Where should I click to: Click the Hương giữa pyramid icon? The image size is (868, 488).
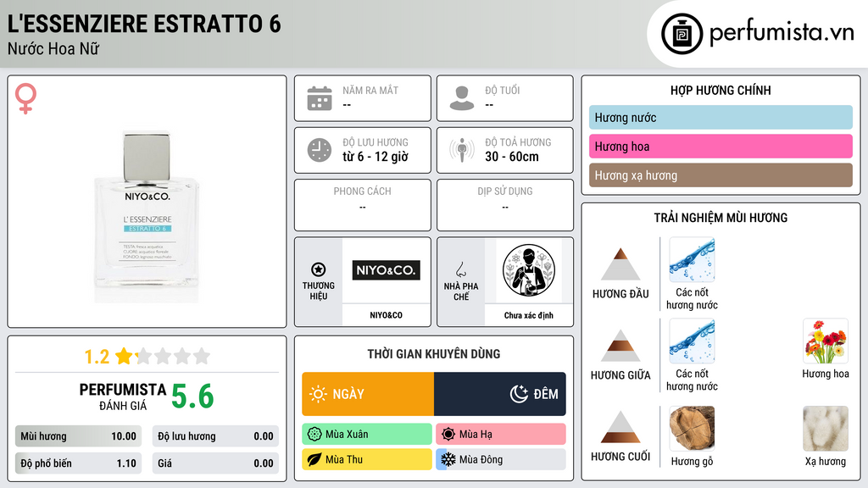[x=620, y=346]
